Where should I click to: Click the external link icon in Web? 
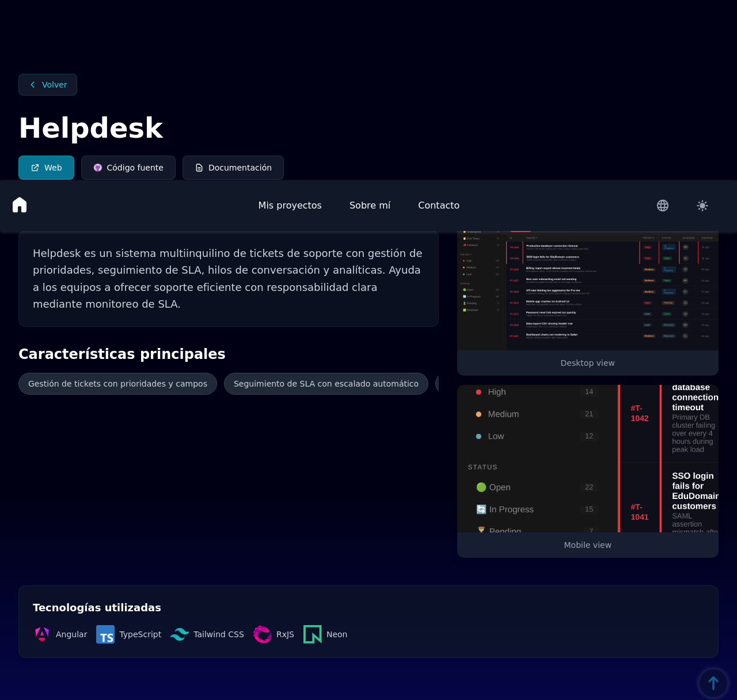pyautogui.click(x=35, y=168)
